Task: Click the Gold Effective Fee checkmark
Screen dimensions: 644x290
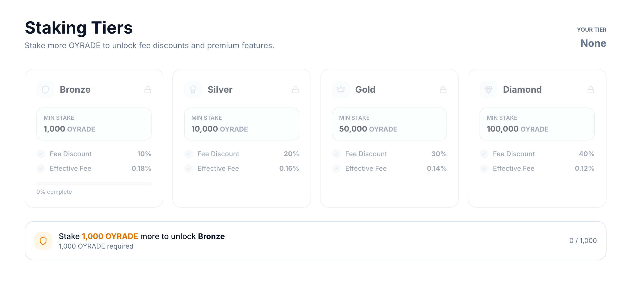Action: (336, 168)
